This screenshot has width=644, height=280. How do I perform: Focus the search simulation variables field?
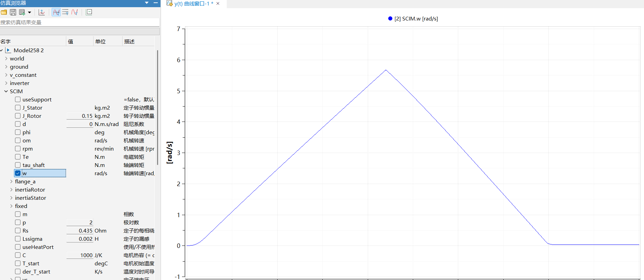(x=80, y=22)
